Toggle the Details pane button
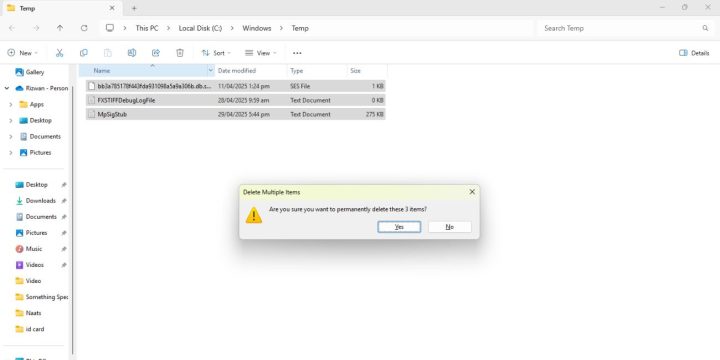Viewport: 720px width, 360px height. 694,53
